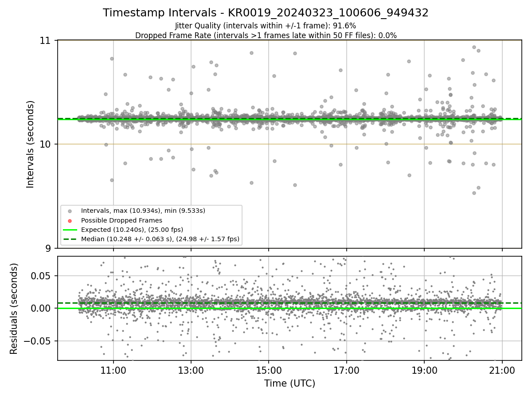Click the gray Intervals marker in the legend
Image resolution: width=532 pixels, height=399 pixels.
pos(70,211)
